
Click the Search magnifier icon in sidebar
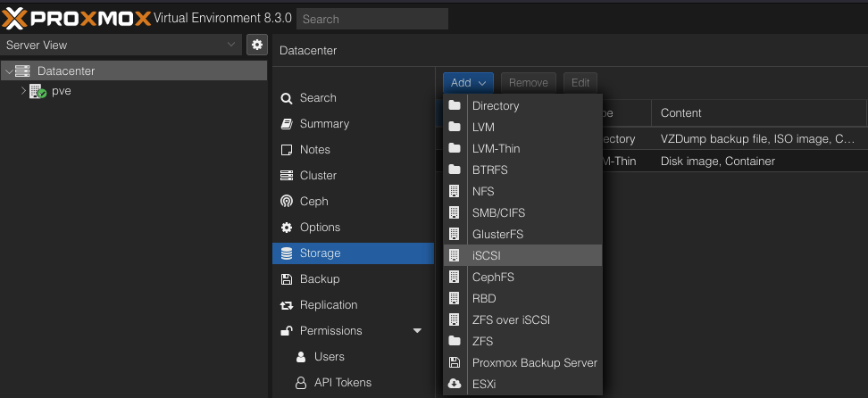click(x=286, y=98)
